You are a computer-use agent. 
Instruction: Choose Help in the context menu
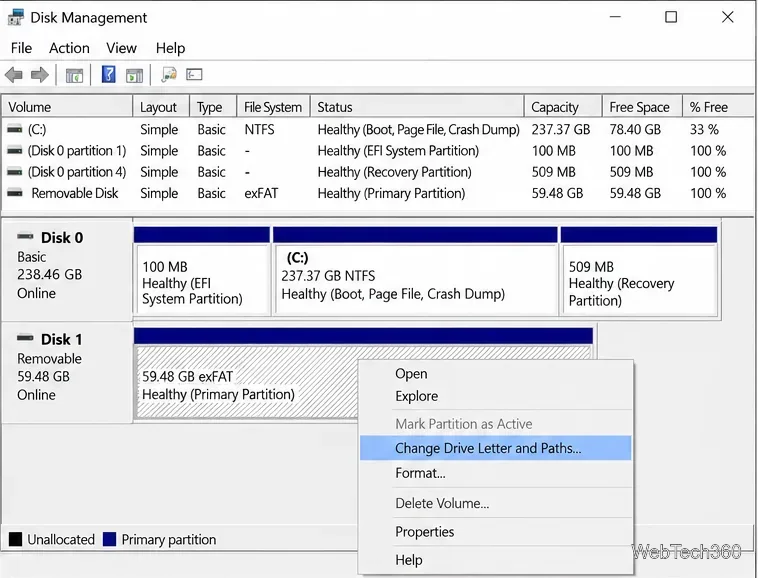(496, 560)
